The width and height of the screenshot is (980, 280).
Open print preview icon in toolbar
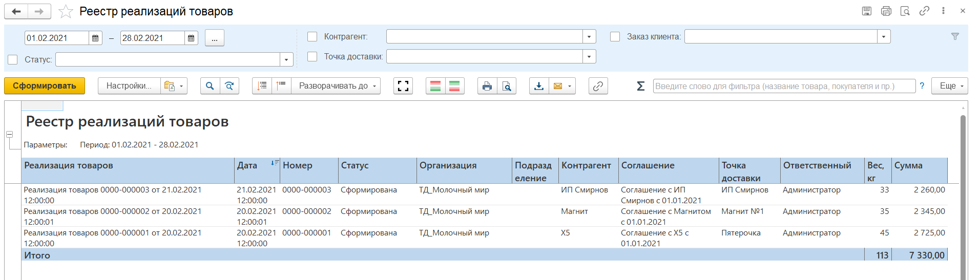507,86
